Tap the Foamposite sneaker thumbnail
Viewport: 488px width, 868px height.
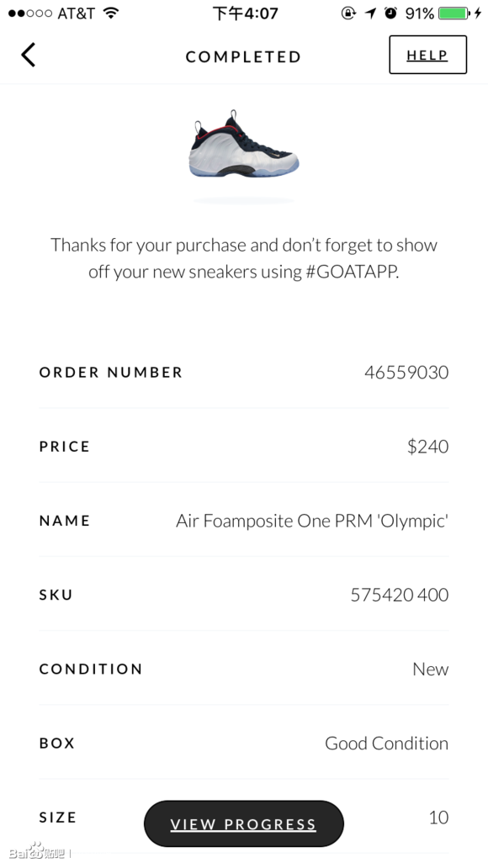[x=244, y=144]
